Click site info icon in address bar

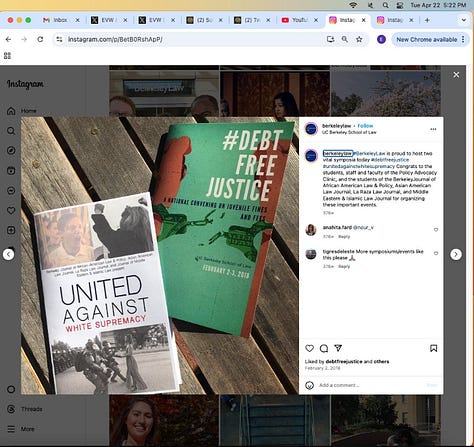click(x=59, y=39)
